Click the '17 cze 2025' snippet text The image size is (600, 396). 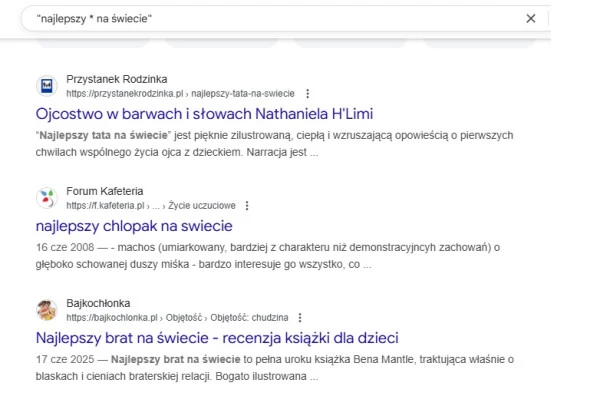tap(65, 360)
